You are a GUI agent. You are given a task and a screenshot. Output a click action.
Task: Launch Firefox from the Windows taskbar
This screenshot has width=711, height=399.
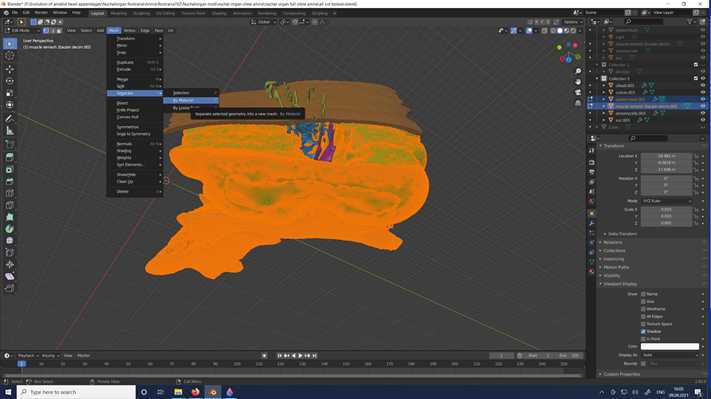195,392
